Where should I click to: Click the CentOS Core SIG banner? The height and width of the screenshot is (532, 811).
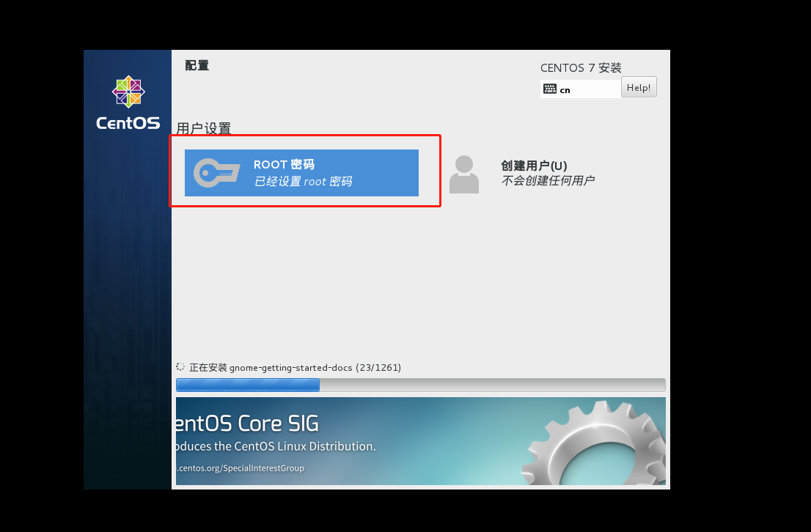click(420, 441)
